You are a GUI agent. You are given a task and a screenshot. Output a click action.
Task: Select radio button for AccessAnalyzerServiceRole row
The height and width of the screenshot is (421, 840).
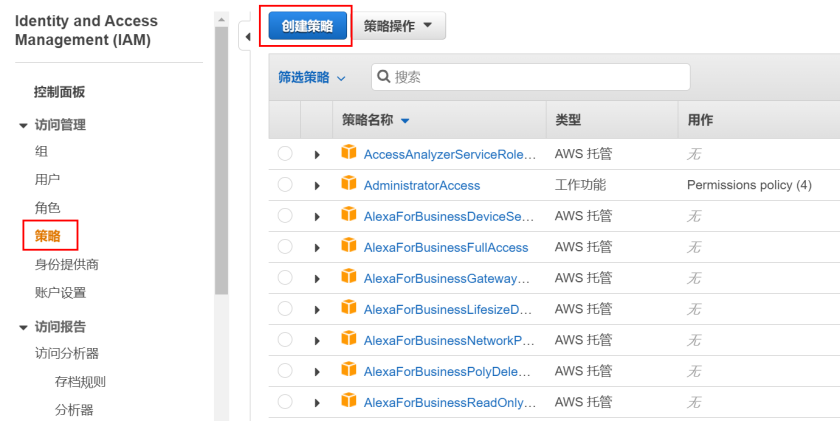point(285,154)
